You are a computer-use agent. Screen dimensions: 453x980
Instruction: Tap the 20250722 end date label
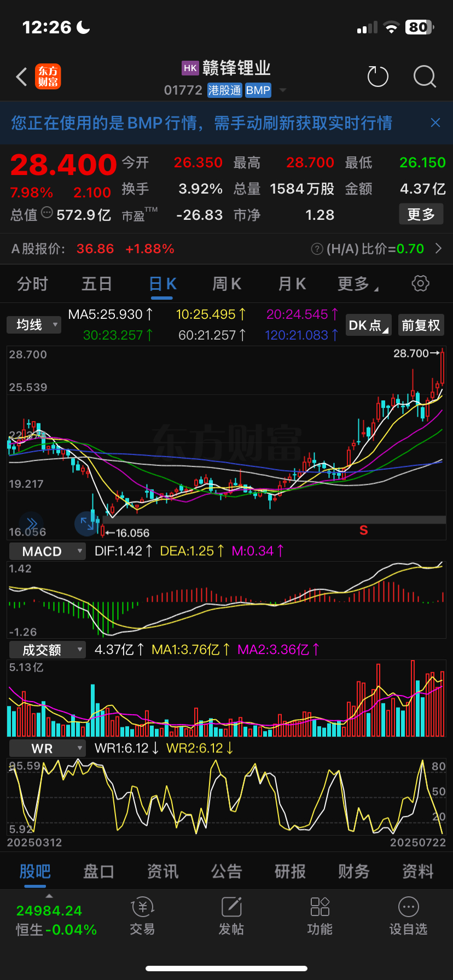(x=418, y=843)
